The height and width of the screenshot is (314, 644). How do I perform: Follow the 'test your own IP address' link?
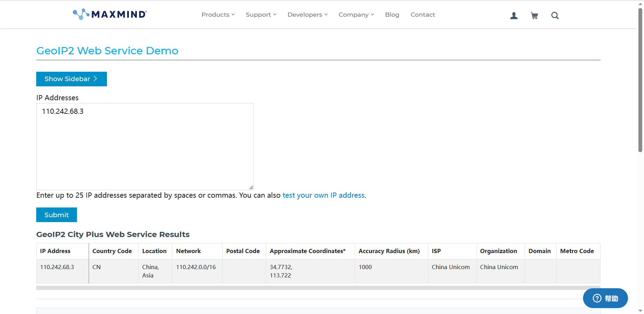coord(324,195)
